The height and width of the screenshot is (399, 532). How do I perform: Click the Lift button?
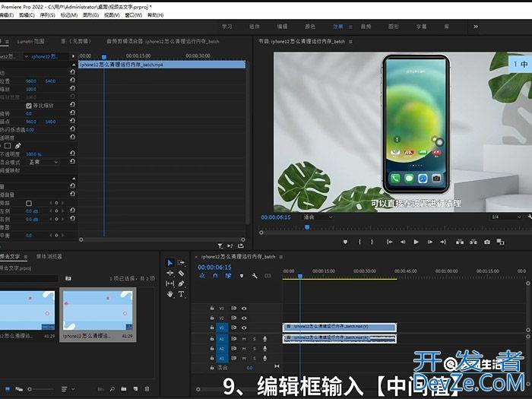pos(460,242)
